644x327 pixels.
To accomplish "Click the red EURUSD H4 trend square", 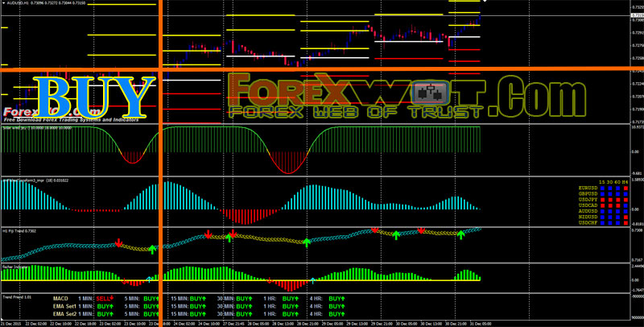I will (626, 188).
